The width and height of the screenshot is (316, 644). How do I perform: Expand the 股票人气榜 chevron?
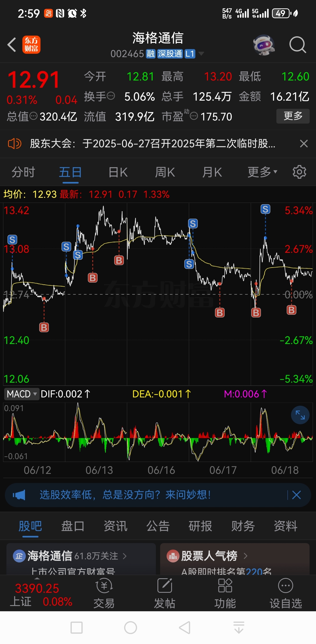(245, 556)
